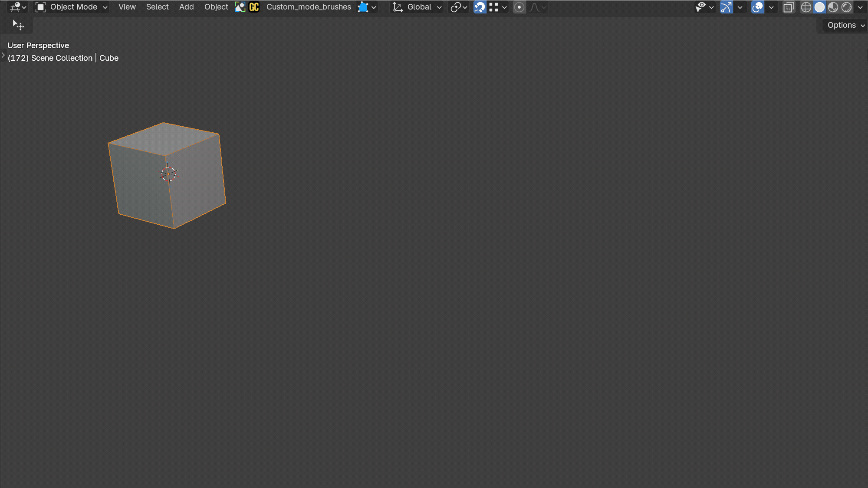Click the image picture addon icon
This screenshot has width=868, height=488.
[240, 7]
